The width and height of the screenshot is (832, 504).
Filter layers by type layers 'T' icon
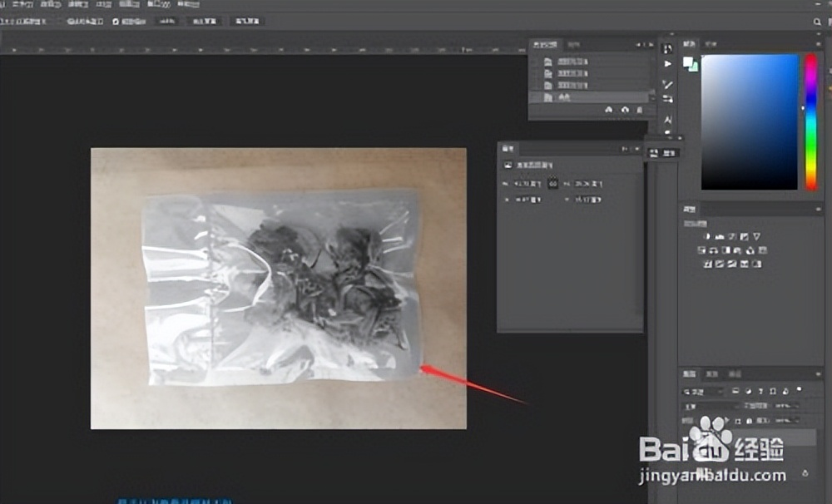760,391
